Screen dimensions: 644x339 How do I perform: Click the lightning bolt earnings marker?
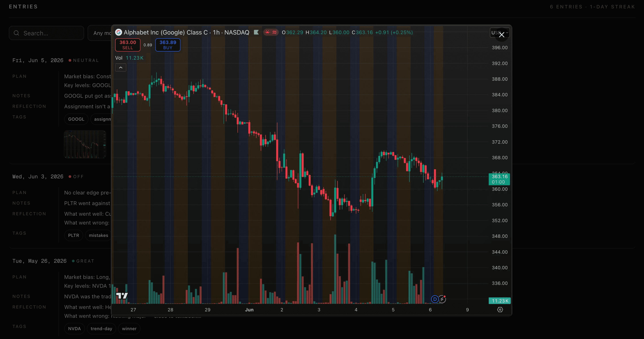tap(442, 299)
